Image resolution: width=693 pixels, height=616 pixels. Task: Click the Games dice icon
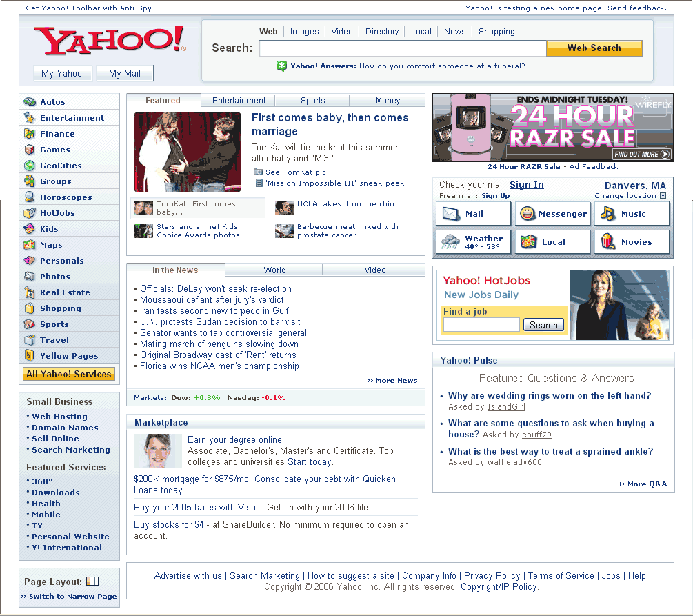[30, 150]
